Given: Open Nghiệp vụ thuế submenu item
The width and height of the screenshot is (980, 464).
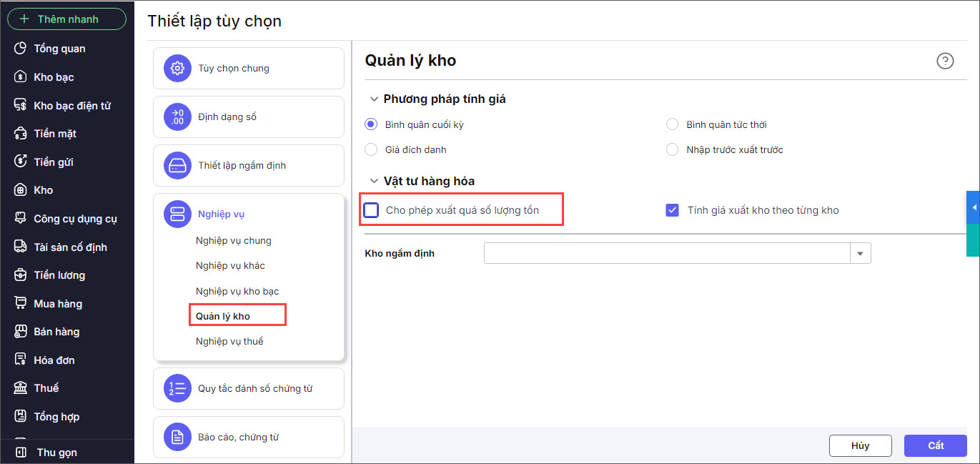Looking at the screenshot, I should click(229, 341).
